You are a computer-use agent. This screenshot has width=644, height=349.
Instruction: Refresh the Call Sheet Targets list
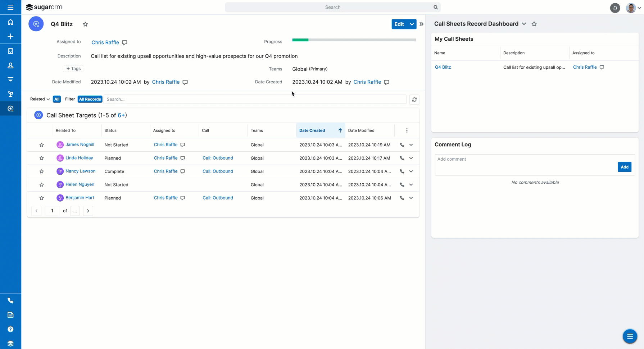(414, 100)
